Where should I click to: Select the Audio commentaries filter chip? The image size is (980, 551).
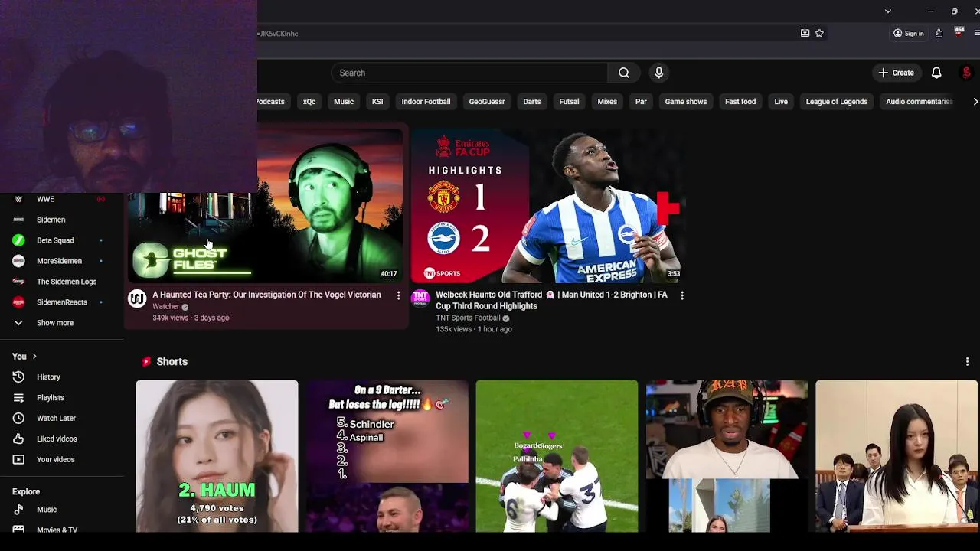920,101
